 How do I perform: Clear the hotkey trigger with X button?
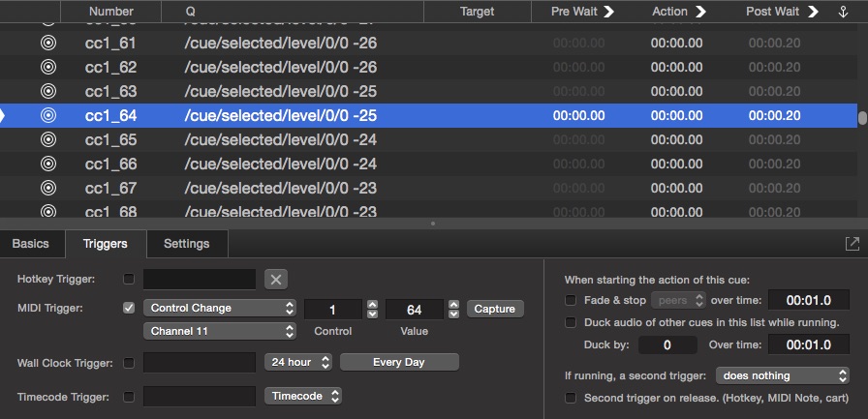(x=276, y=279)
